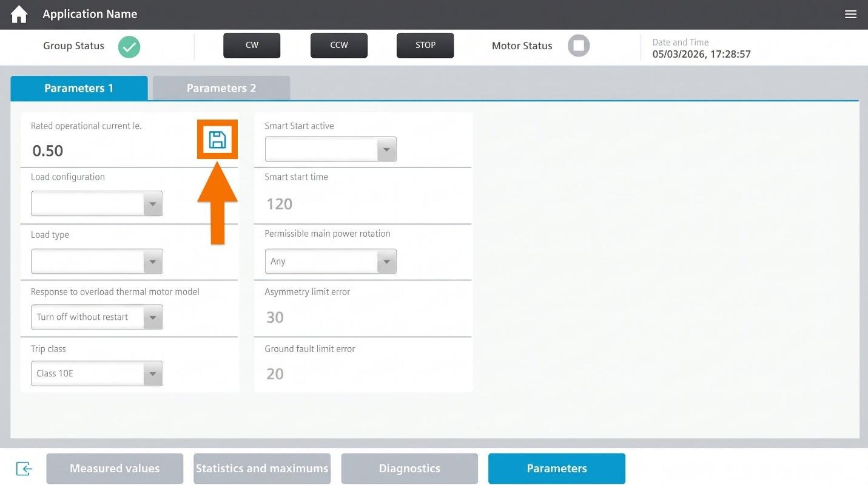Click the Application Name title text
The image size is (868, 485).
point(90,14)
